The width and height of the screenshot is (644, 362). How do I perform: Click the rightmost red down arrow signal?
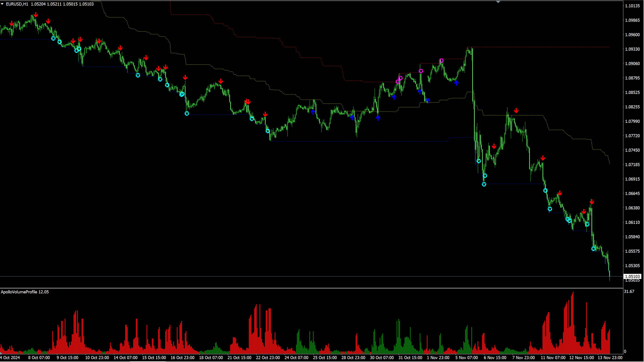592,202
